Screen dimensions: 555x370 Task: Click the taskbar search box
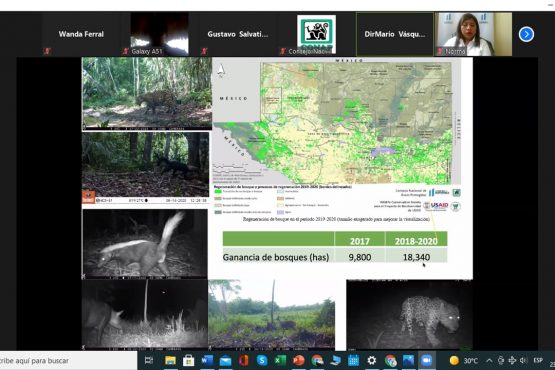click(68, 360)
